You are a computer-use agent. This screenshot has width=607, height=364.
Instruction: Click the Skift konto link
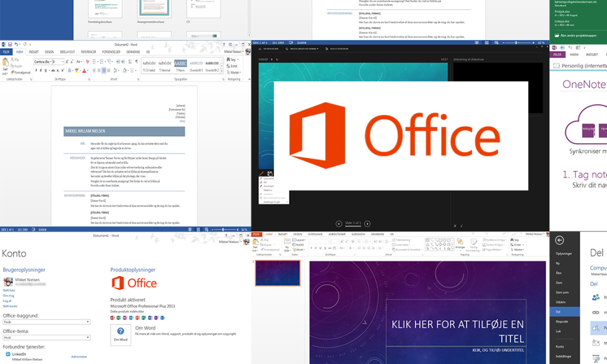click(x=10, y=306)
